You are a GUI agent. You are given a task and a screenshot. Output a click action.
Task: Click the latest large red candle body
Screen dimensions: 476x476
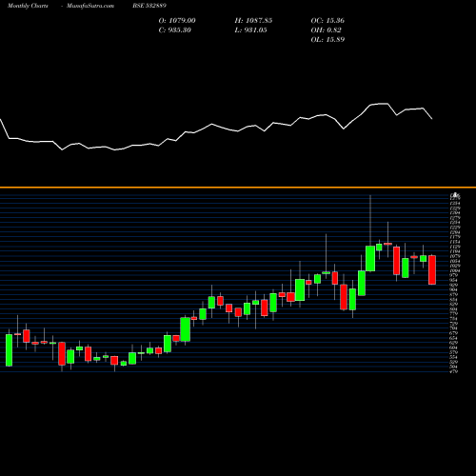[x=432, y=269]
